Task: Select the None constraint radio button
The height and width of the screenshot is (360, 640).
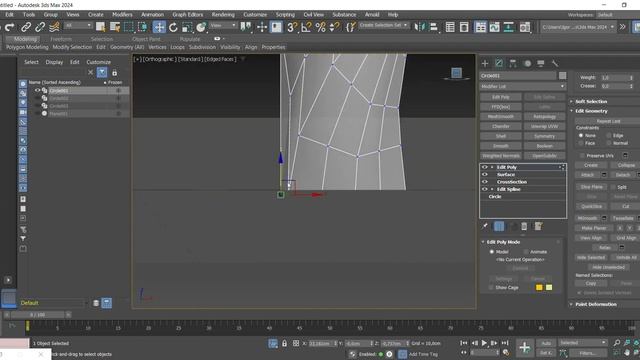Action: [581, 135]
